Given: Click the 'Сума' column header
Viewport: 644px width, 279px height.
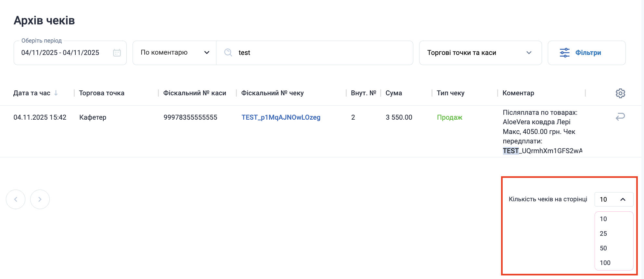Looking at the screenshot, I should 393,93.
